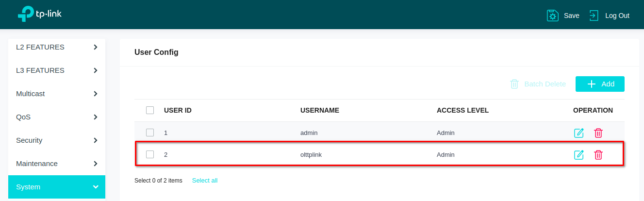The height and width of the screenshot is (201, 644).
Task: Delete the olttplink user with trash icon
Action: click(x=598, y=155)
